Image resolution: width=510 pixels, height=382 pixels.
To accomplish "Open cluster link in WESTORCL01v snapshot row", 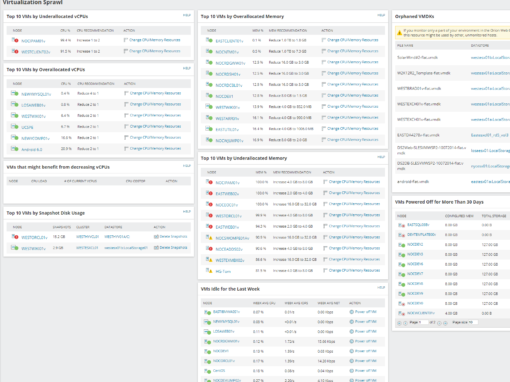I will pyautogui.click(x=88, y=237).
